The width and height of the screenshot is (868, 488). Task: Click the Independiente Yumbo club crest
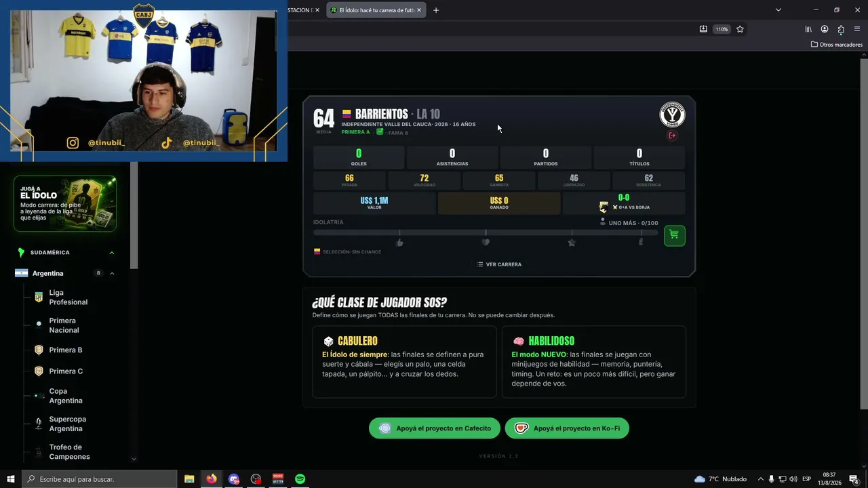coord(672,115)
